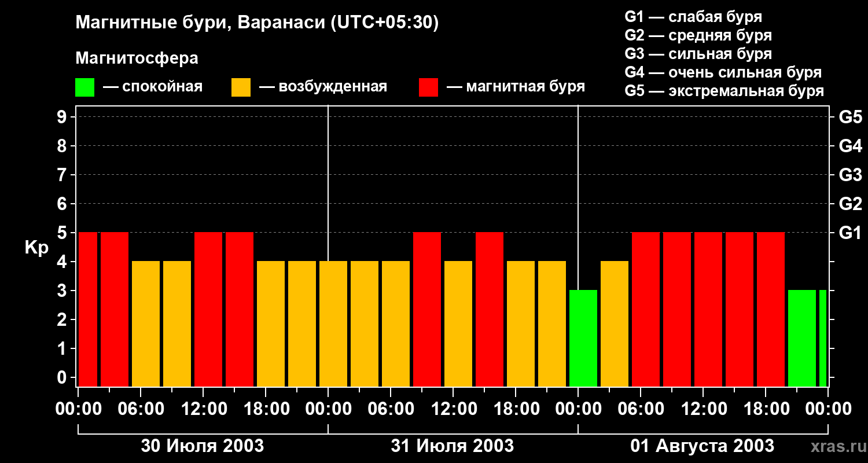Click the red bar before noon on 31 July
The image size is (868, 463).
[x=427, y=310]
